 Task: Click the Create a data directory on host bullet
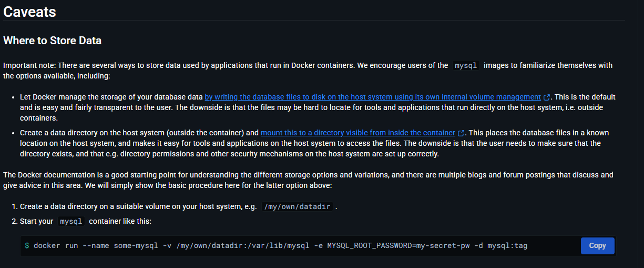tap(314, 143)
